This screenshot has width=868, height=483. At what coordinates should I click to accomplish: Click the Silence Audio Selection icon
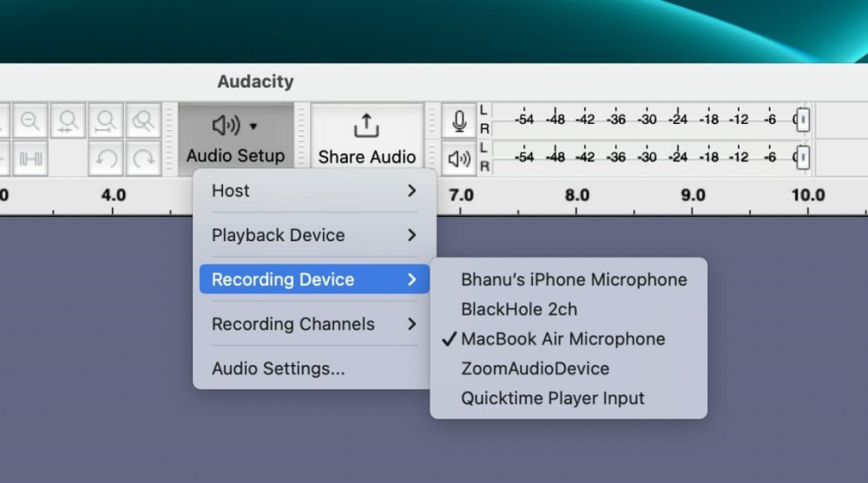tap(30, 160)
